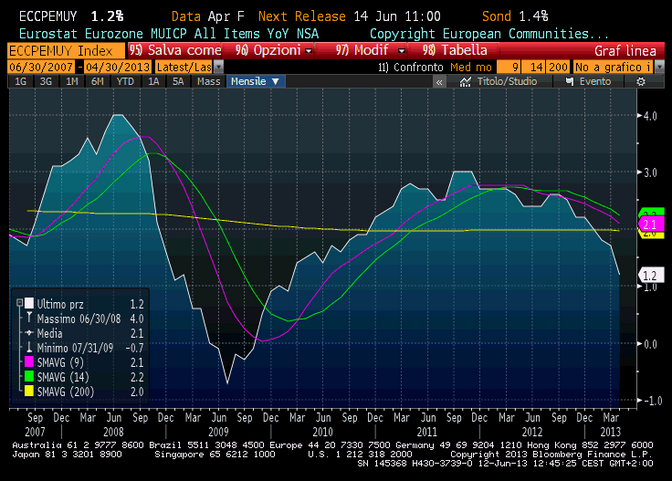Viewport: 672px width, 481px height.
Task: Click the white Ultimo prz legend swatch
Action: (27, 302)
